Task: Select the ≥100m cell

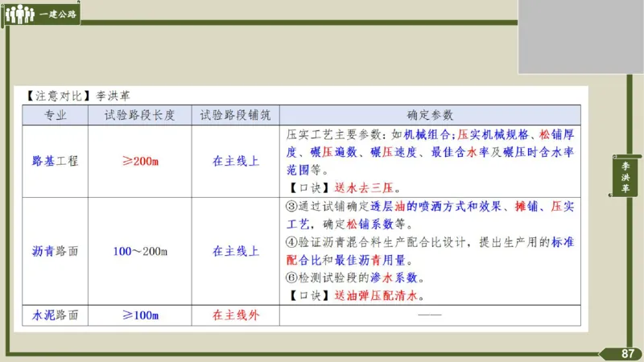Action: (139, 315)
